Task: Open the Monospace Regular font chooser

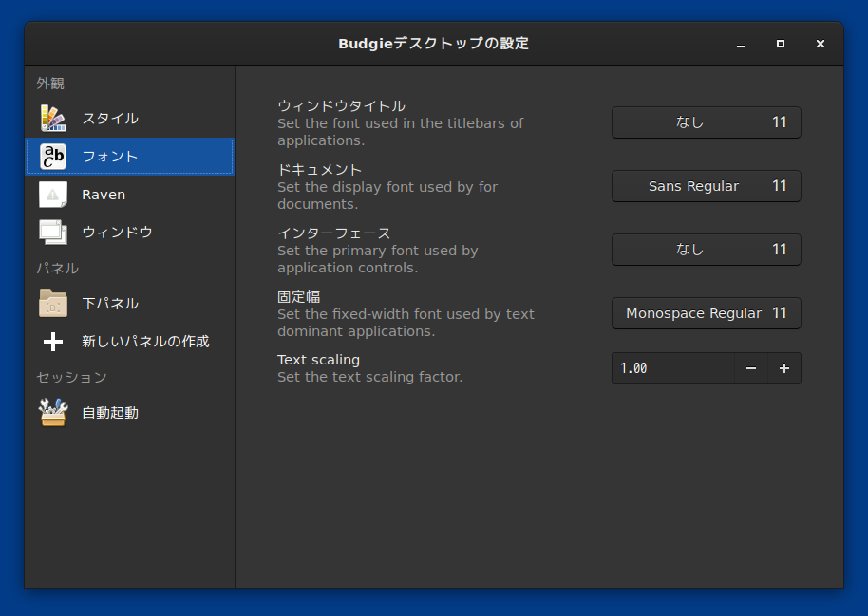Action: pos(707,313)
